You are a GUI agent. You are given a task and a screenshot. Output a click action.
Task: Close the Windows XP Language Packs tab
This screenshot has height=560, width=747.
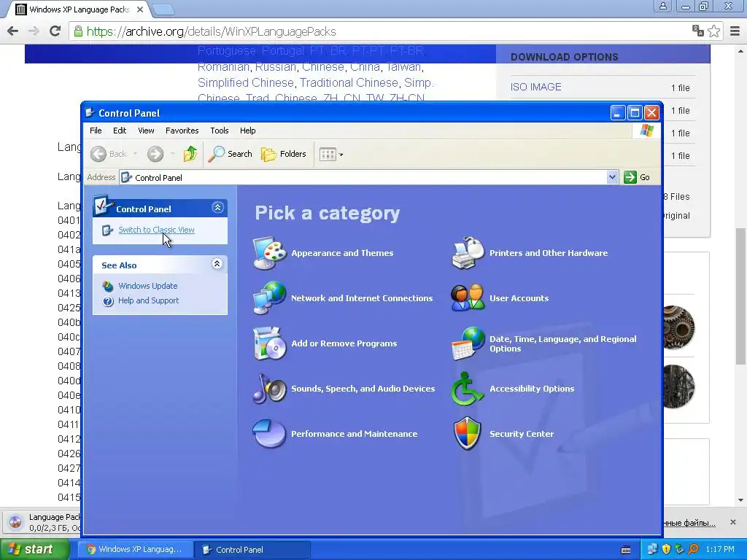pos(140,9)
